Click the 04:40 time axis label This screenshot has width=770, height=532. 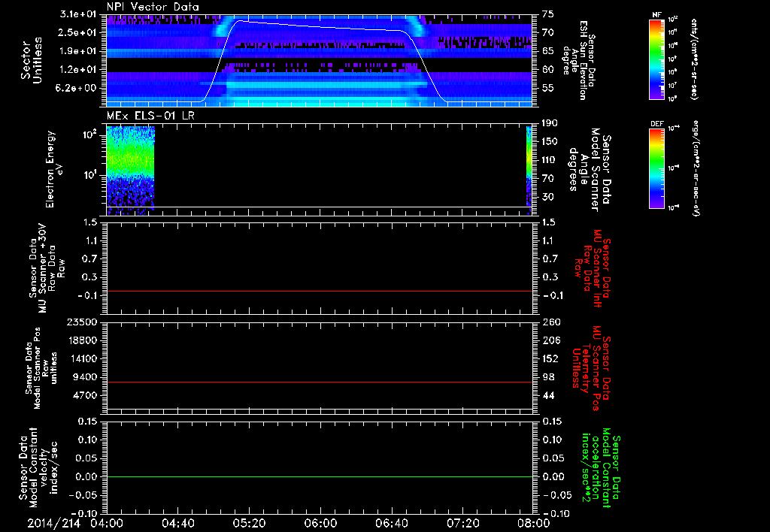coord(178,523)
